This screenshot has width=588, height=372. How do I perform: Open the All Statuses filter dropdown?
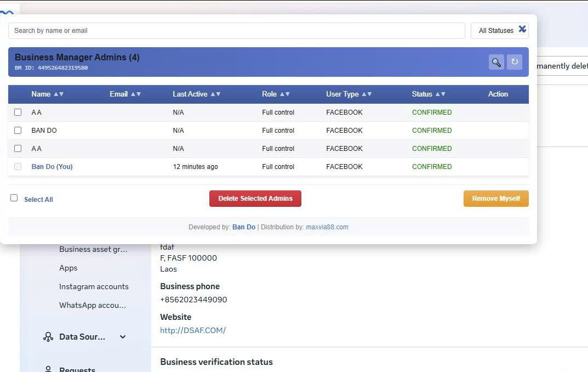pyautogui.click(x=495, y=31)
